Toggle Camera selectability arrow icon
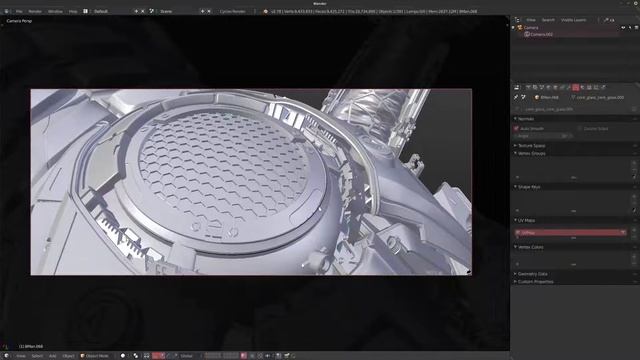Screen dimensions: 640x360 click(x=630, y=28)
